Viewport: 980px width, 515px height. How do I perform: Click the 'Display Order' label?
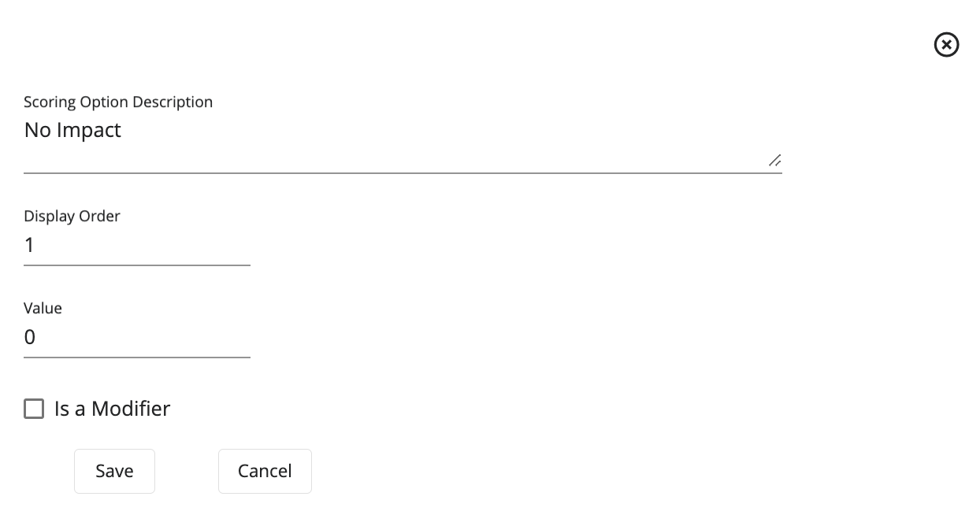[72, 216]
